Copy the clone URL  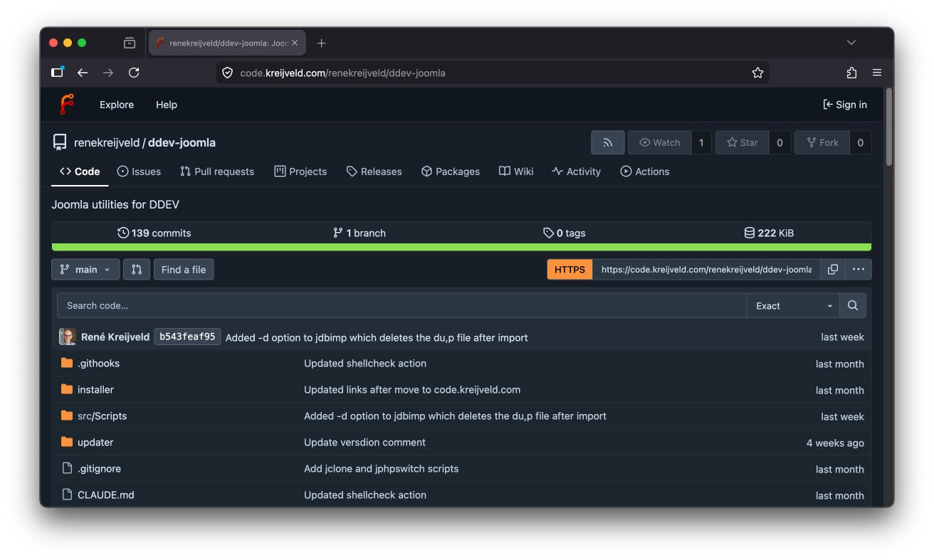point(833,270)
